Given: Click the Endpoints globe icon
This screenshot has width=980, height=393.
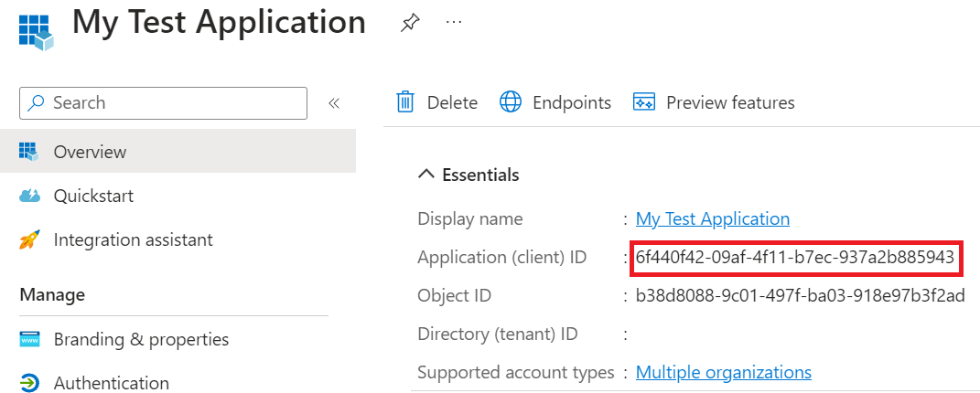Looking at the screenshot, I should [x=511, y=102].
